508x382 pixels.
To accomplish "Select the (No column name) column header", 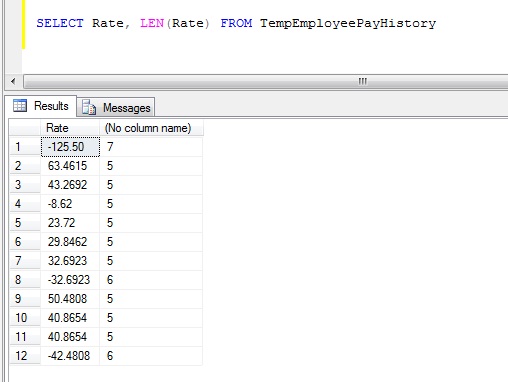I will click(x=151, y=128).
